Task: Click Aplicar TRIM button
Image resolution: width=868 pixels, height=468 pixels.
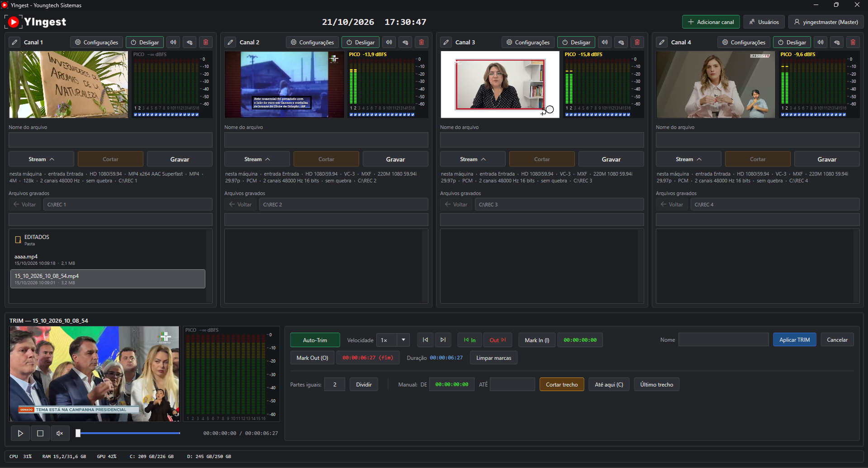Action: (x=795, y=340)
